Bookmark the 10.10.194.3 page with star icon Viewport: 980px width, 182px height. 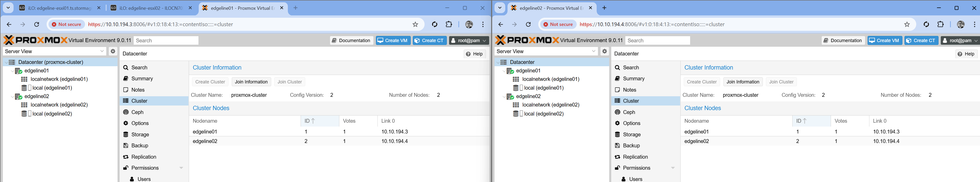[415, 24]
